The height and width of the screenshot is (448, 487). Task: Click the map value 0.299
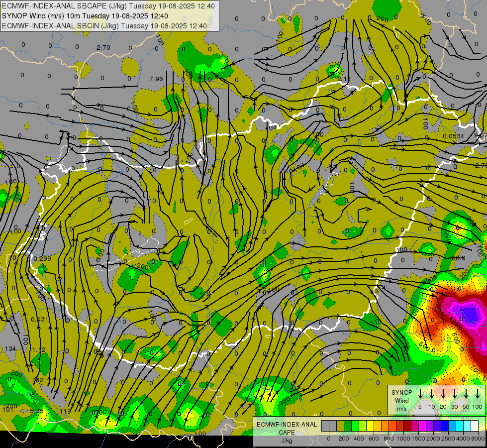click(x=42, y=259)
